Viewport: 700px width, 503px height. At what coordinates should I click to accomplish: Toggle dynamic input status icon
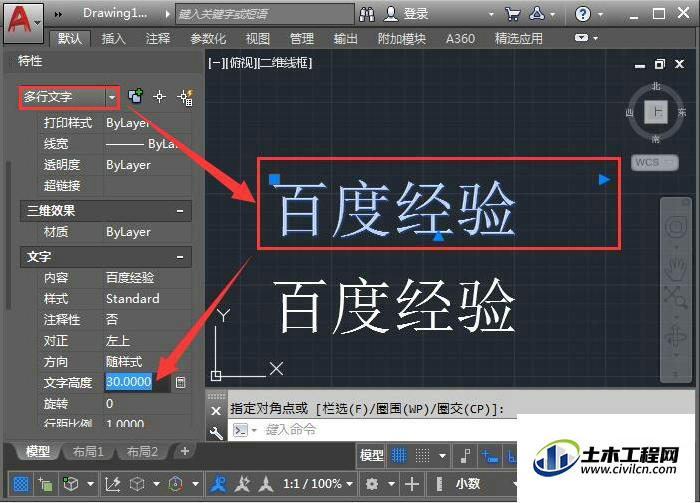pyautogui.click(x=490, y=457)
